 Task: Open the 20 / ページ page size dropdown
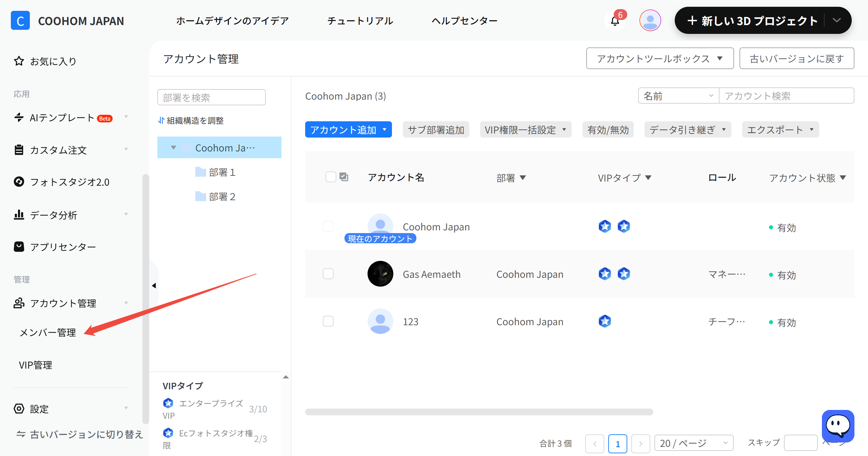click(x=694, y=443)
